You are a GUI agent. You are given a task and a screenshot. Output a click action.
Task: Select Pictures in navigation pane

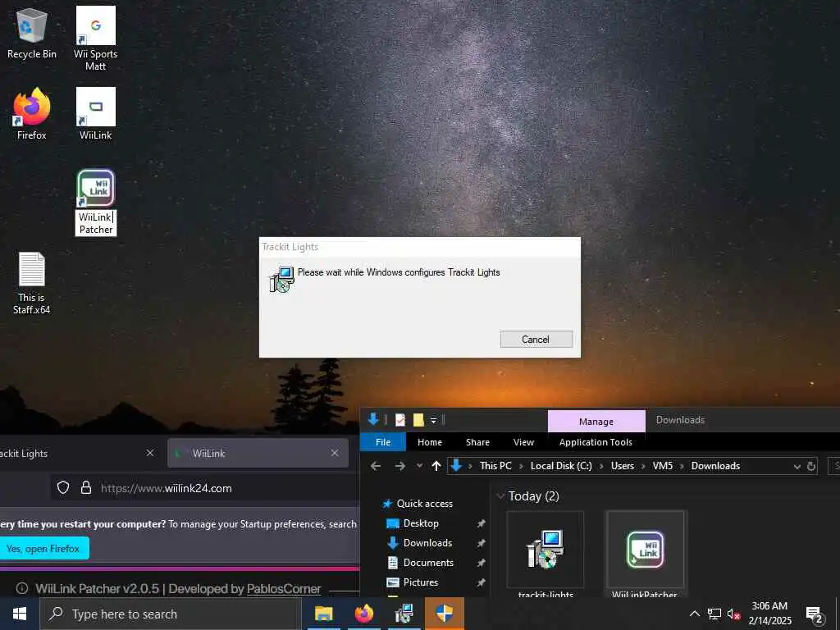[x=421, y=582]
